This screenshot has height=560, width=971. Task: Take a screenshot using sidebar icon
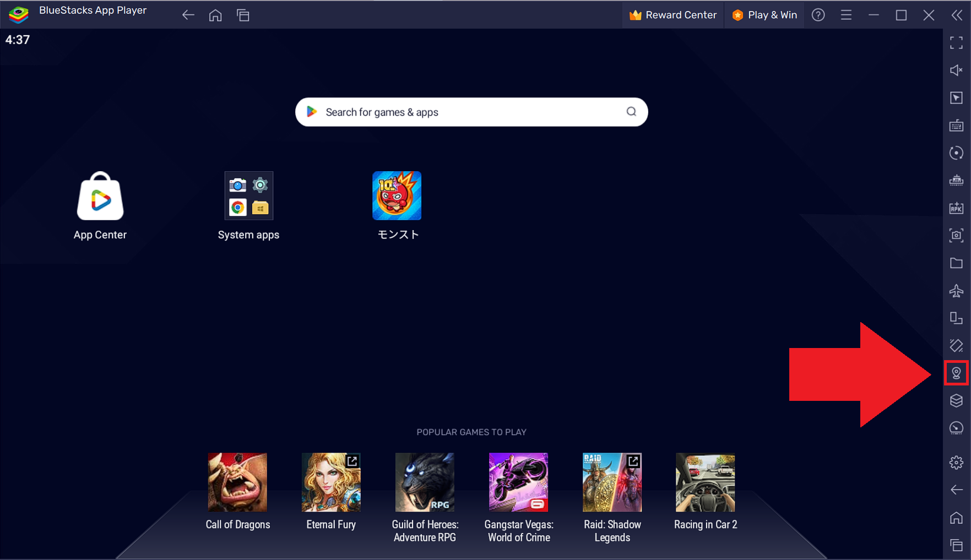point(957,235)
